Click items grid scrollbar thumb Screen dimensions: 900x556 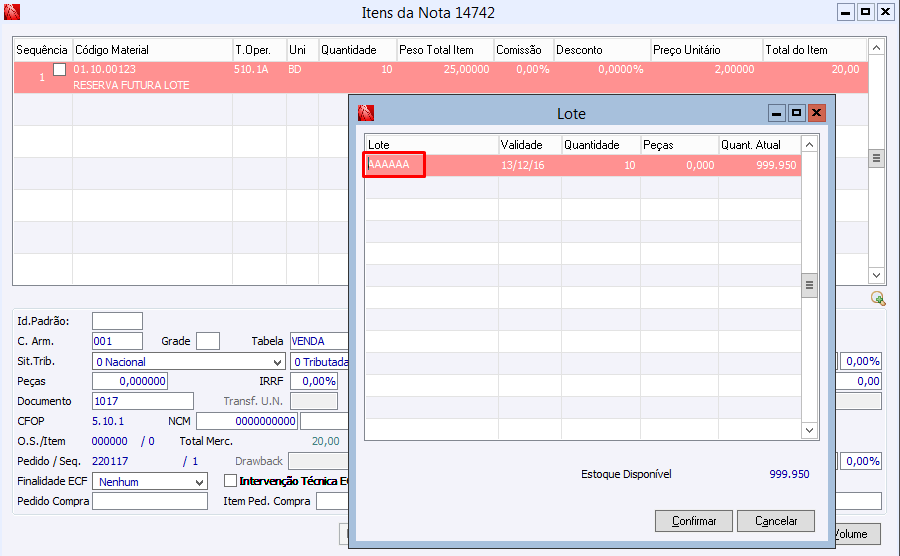(876, 158)
